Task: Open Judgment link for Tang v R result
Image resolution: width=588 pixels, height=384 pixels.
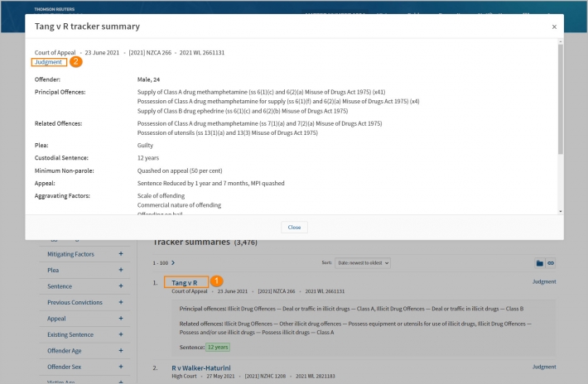Action: tap(544, 281)
